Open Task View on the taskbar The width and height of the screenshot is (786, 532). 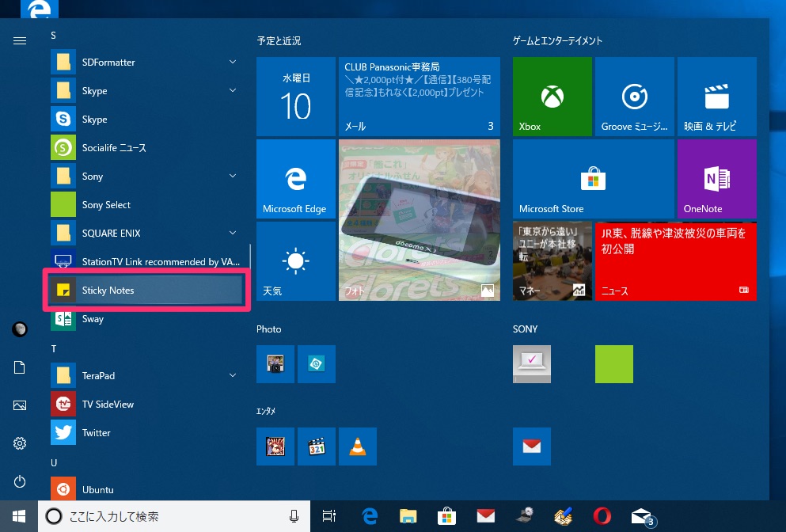pyautogui.click(x=329, y=516)
